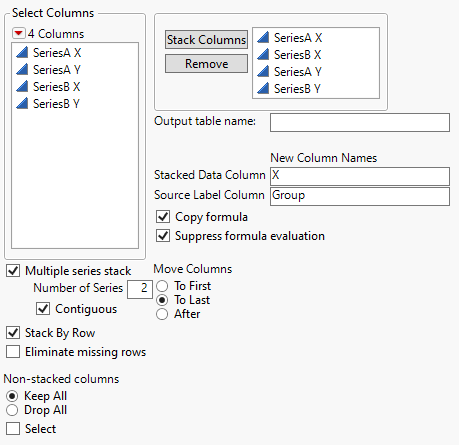Screen dimensions: 459x445
Task: Click the Output table name field
Action: pos(360,122)
